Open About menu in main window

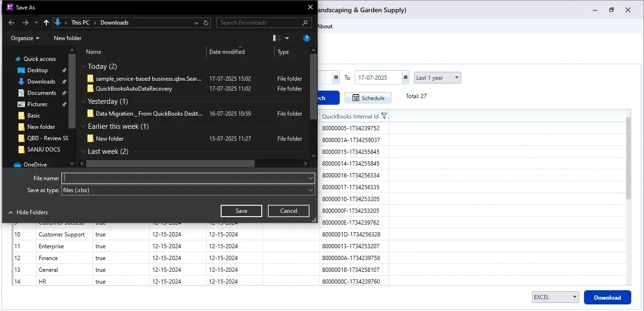[325, 26]
